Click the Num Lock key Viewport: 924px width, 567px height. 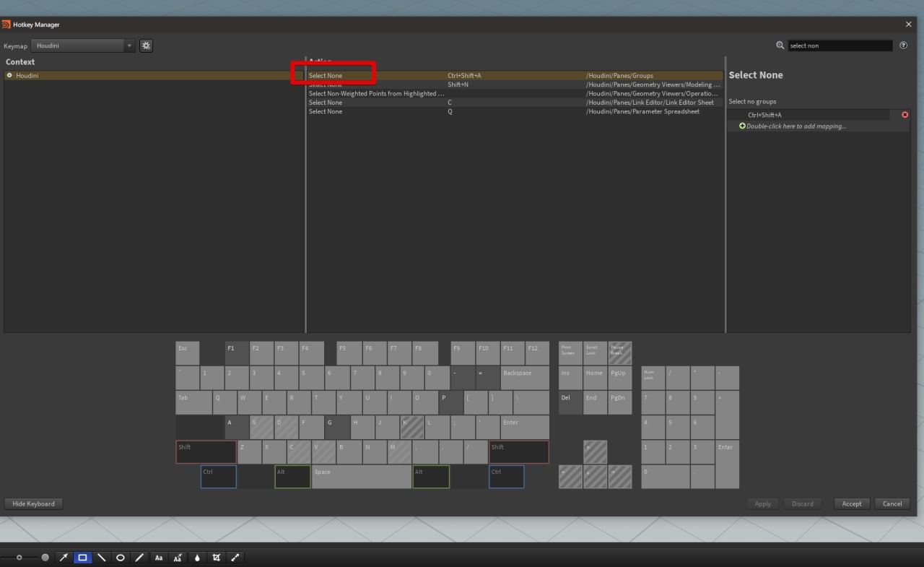(653, 378)
